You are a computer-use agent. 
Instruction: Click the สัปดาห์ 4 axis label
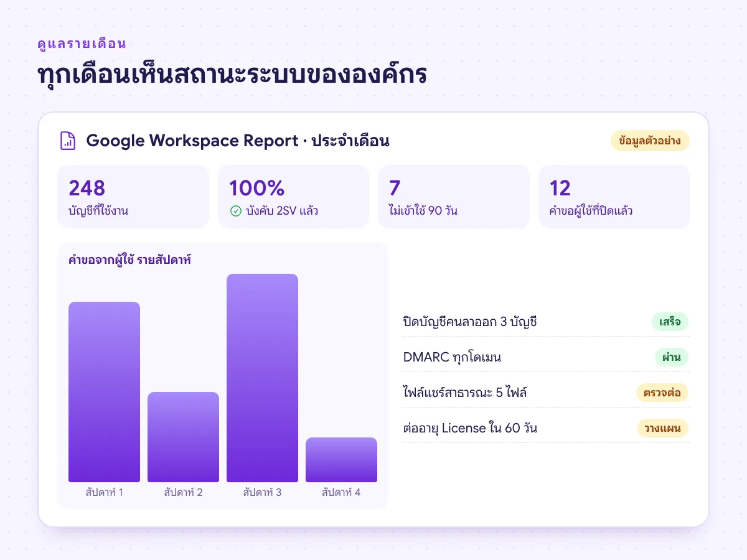[x=341, y=492]
